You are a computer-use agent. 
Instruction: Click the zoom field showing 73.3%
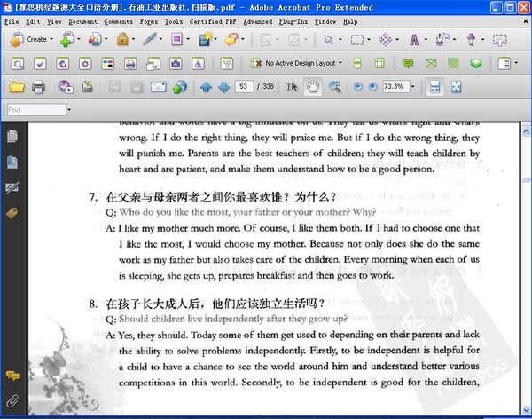pyautogui.click(x=395, y=87)
